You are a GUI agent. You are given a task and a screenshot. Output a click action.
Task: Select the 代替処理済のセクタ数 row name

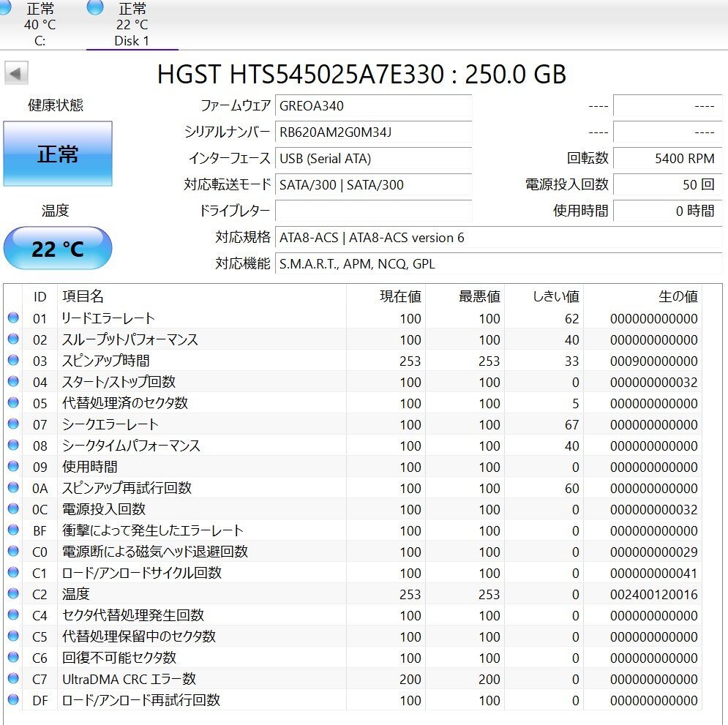(125, 403)
